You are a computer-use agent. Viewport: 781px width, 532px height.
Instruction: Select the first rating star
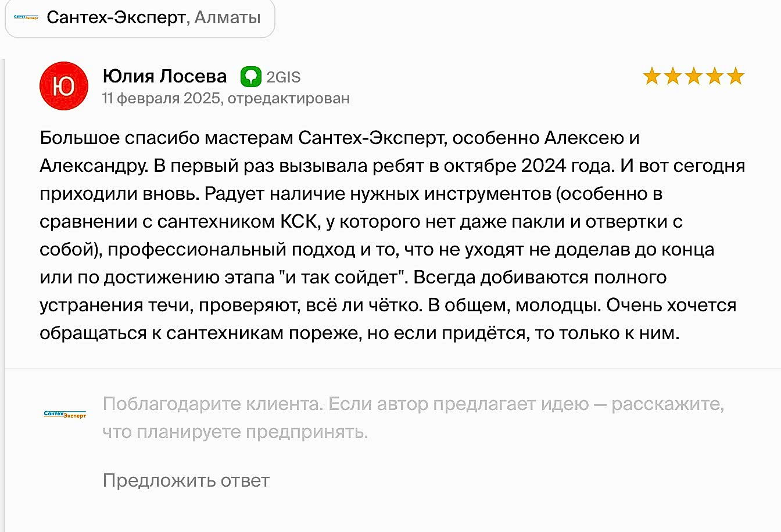point(652,76)
